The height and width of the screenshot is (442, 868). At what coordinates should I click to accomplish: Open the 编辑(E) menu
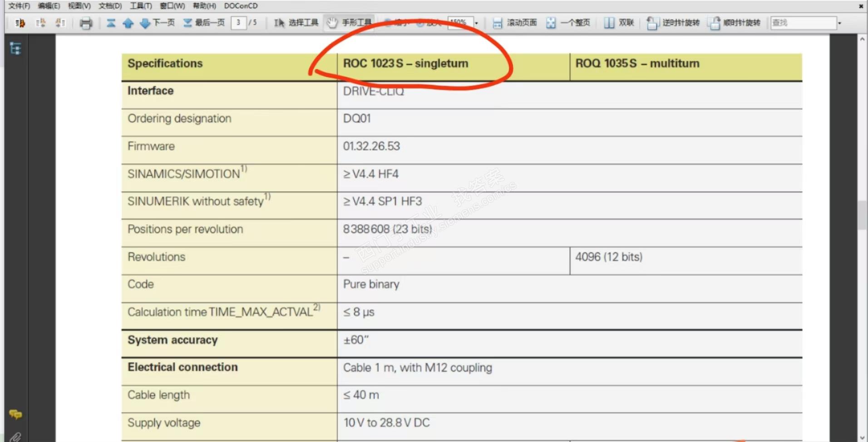click(x=49, y=6)
